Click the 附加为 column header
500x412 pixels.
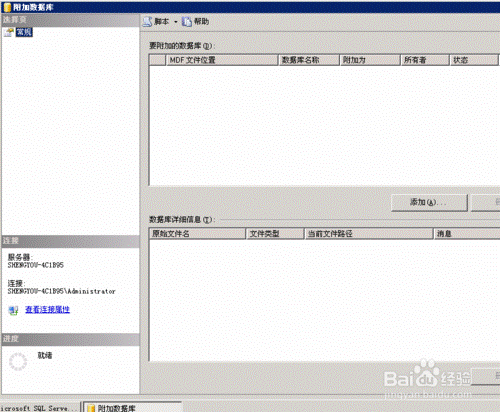click(x=370, y=60)
